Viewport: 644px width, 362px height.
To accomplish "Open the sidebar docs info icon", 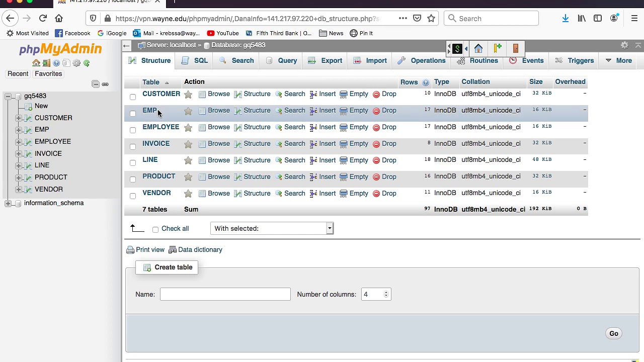I will click(56, 63).
